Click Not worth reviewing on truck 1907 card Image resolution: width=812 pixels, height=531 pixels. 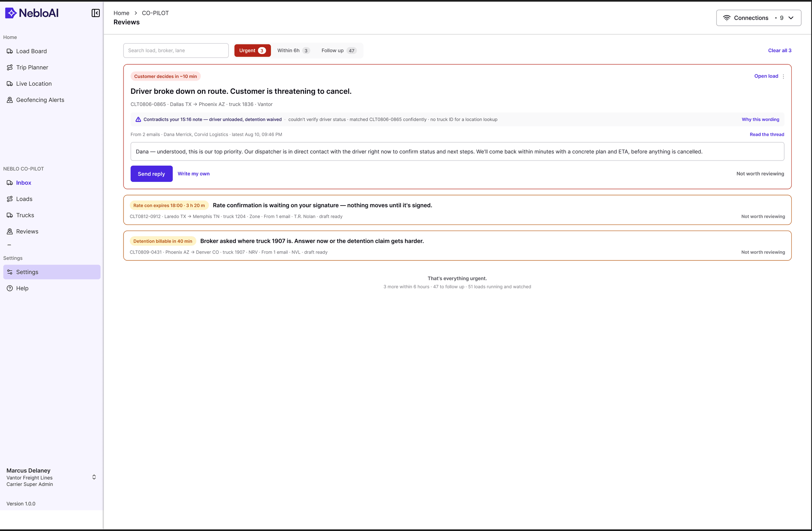click(x=763, y=252)
